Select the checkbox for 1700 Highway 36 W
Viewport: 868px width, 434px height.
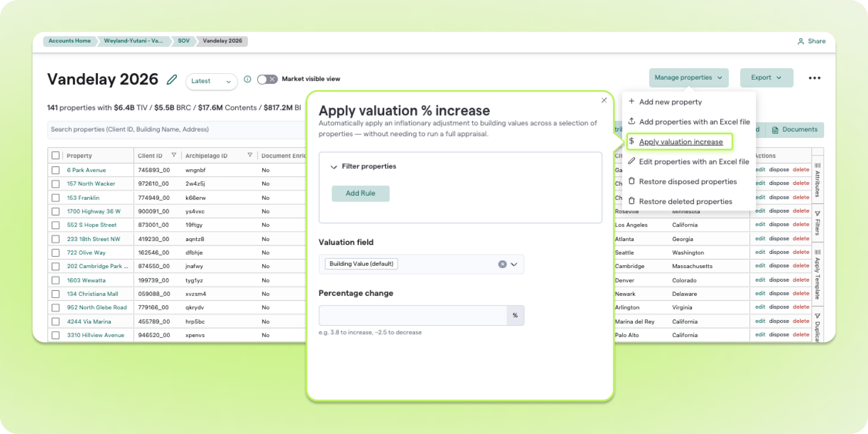coord(55,212)
